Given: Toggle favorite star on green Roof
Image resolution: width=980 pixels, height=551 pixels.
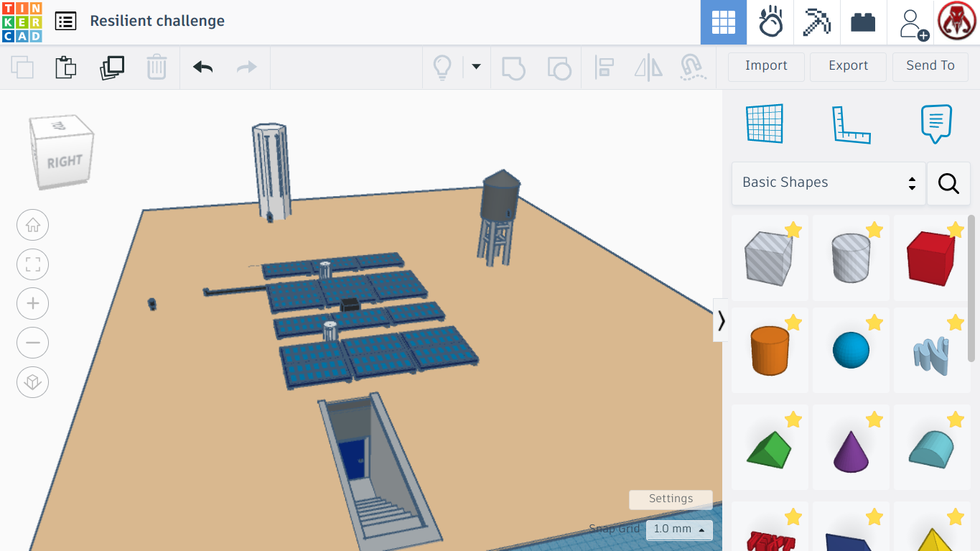Looking at the screenshot, I should (793, 420).
